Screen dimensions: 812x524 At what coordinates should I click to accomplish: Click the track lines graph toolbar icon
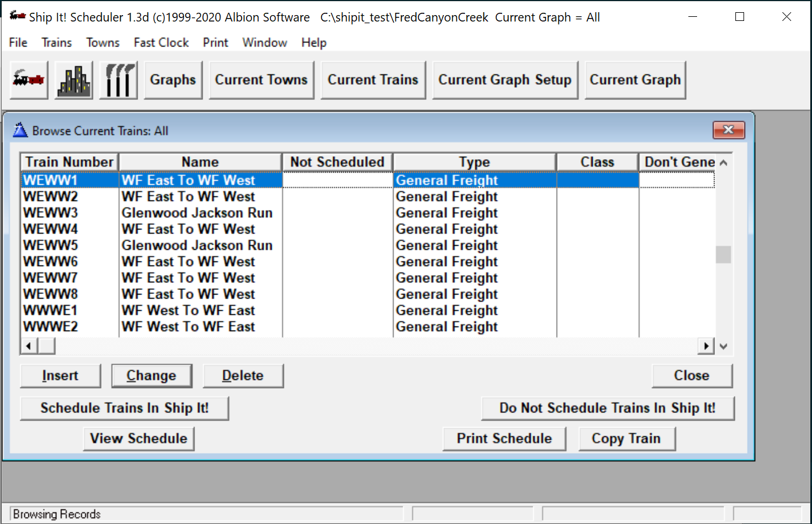click(x=118, y=80)
